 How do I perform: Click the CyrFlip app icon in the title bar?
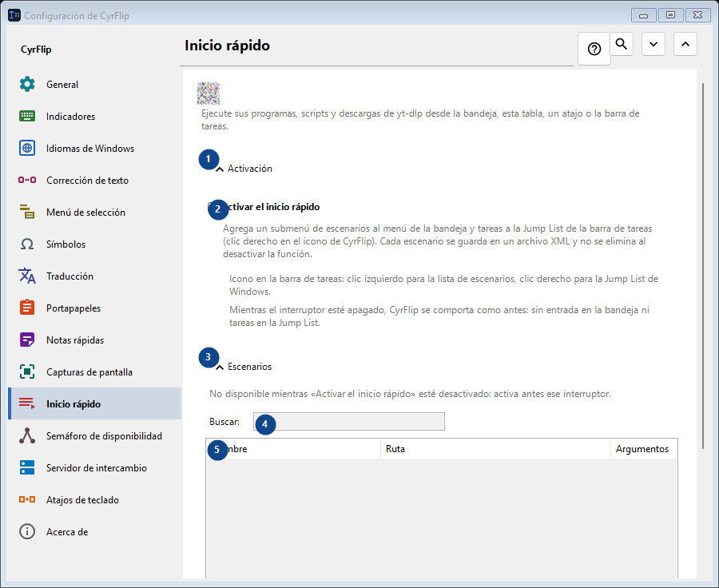click(x=14, y=15)
